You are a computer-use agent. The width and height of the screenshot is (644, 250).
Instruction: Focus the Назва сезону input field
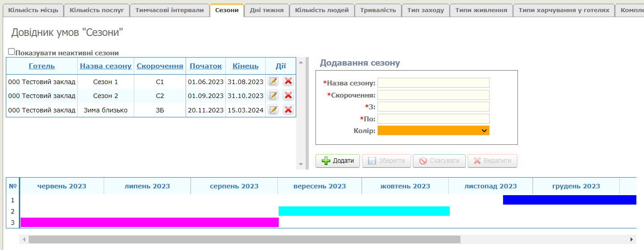433,83
